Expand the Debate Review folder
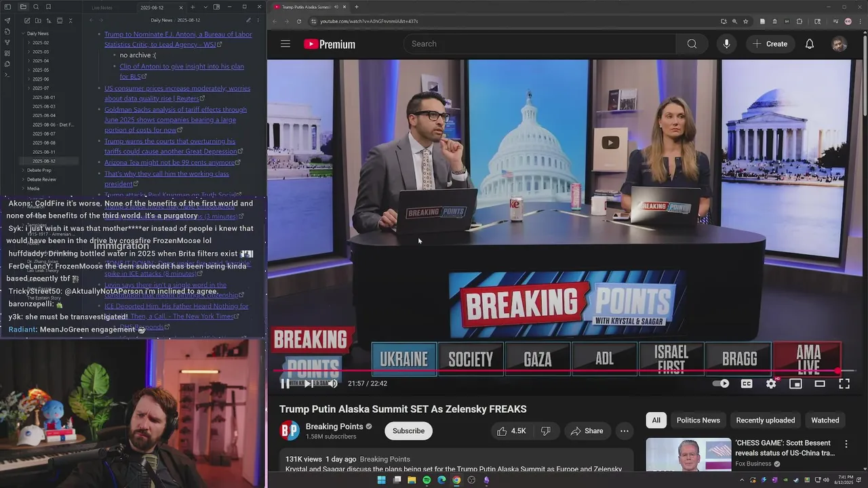Image resolution: width=868 pixels, height=488 pixels. [x=41, y=180]
